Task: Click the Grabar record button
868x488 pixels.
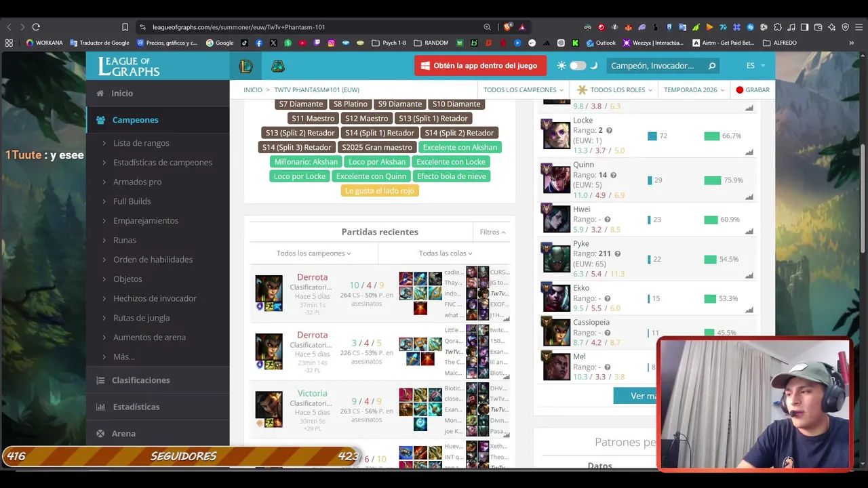Action: tap(753, 89)
